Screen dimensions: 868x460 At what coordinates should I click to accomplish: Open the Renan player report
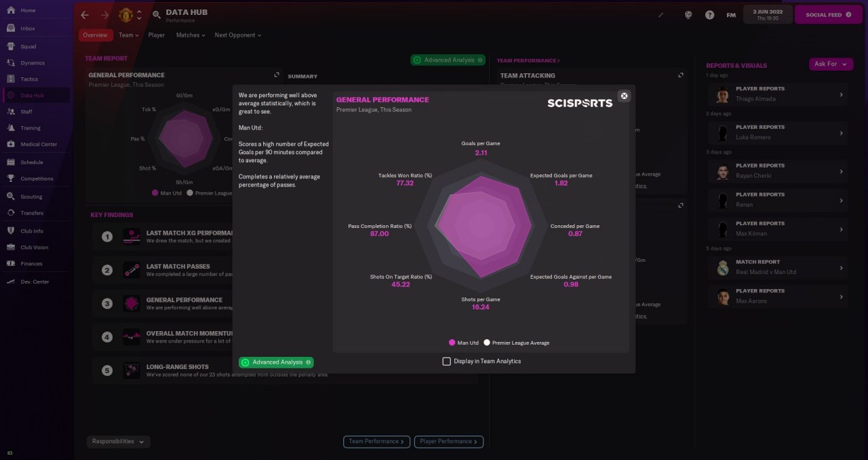pos(778,200)
